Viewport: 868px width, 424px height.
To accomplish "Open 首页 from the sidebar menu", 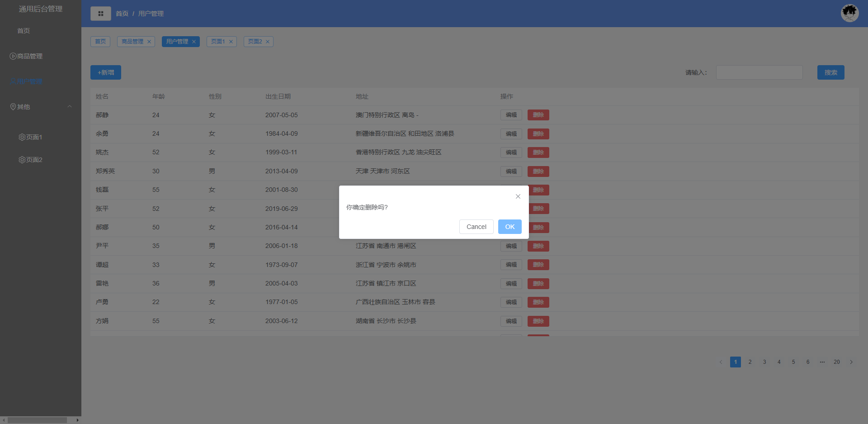I will click(x=23, y=31).
